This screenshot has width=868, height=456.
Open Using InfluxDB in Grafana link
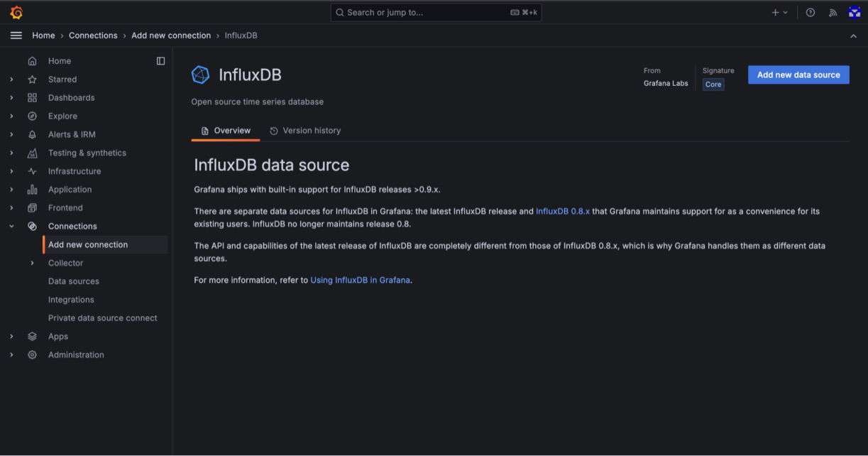click(x=360, y=280)
